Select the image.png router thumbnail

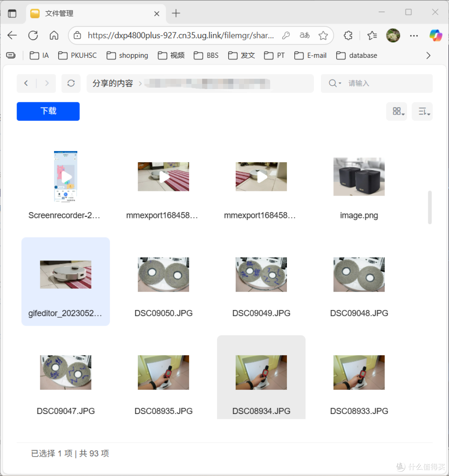point(359,177)
